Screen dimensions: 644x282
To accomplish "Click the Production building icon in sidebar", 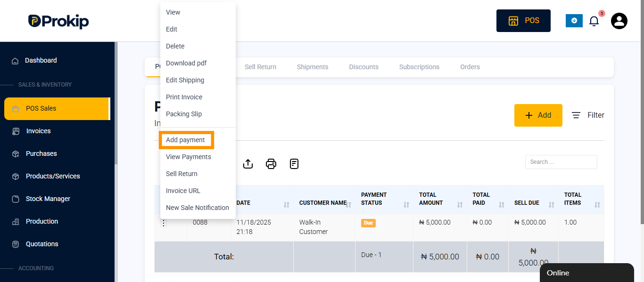I will click(16, 221).
